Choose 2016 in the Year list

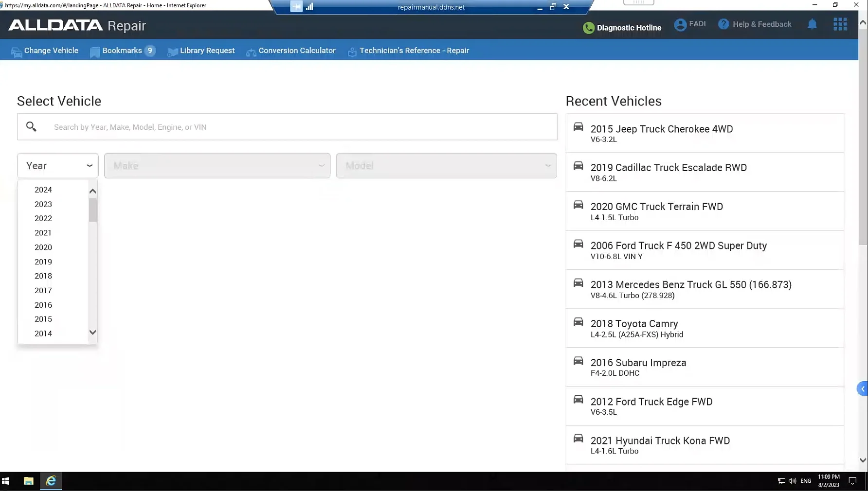43,305
